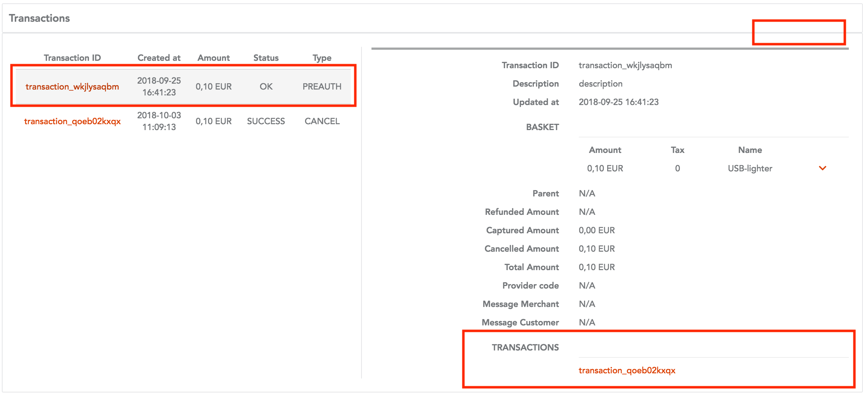Select the Transaction ID column header
This screenshot has height=398, width=868.
pos(72,58)
